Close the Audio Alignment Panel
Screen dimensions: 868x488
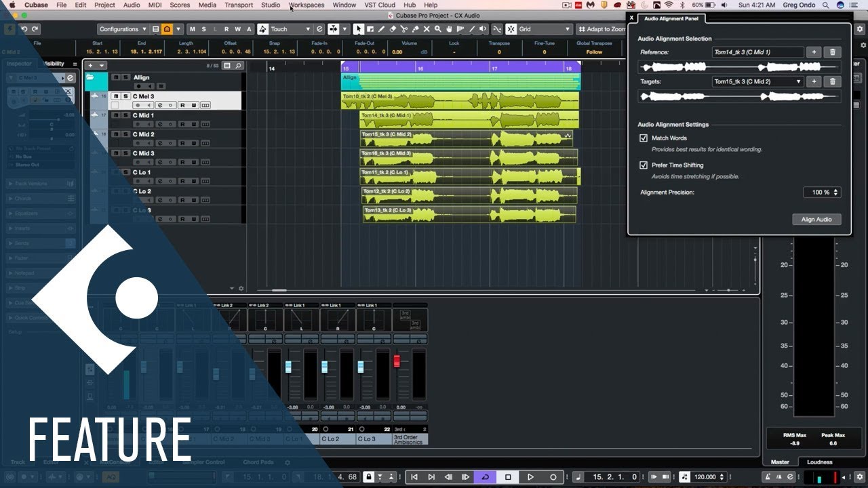[x=631, y=18]
